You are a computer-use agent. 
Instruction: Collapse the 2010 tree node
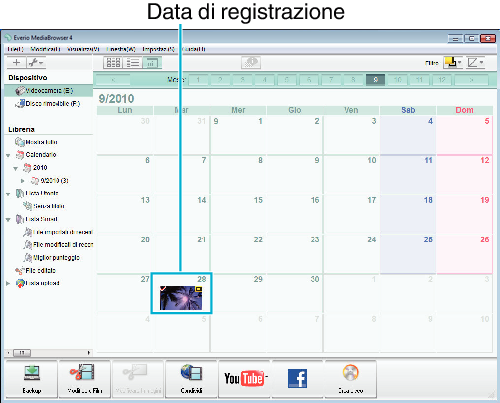15,168
